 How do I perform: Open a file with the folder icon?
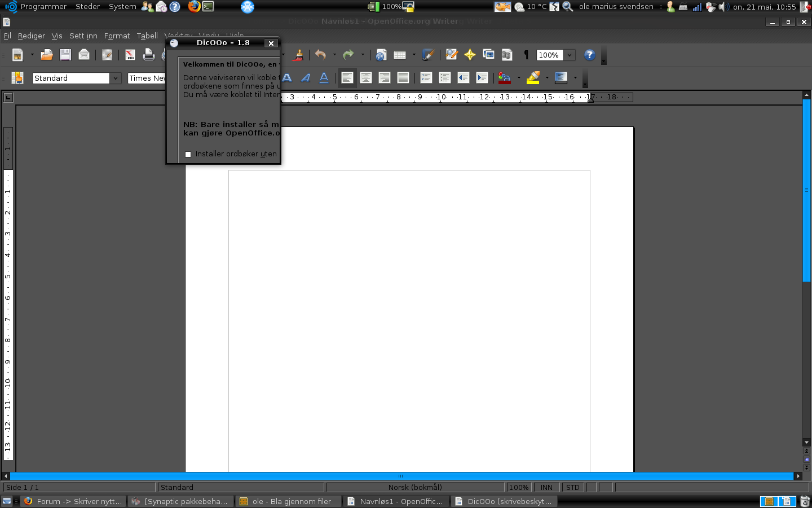point(47,55)
